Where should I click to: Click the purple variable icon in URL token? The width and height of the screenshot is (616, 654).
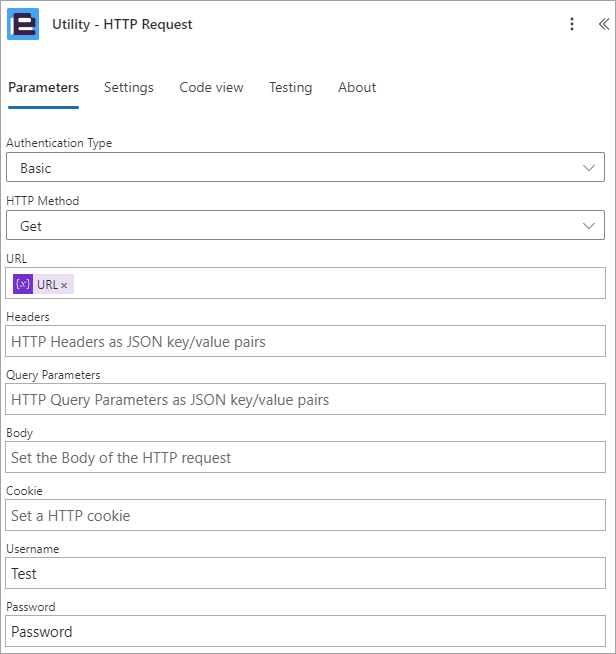coord(23,284)
